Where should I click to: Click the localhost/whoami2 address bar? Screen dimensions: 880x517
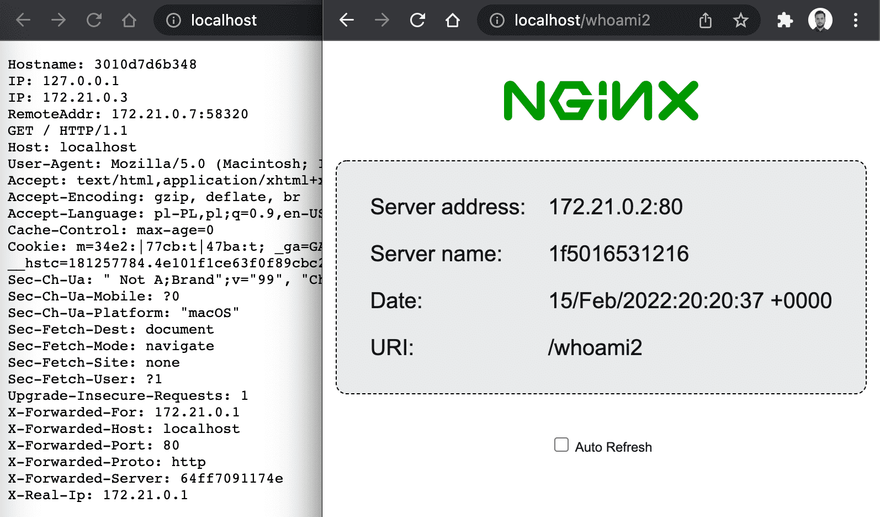pos(600,20)
